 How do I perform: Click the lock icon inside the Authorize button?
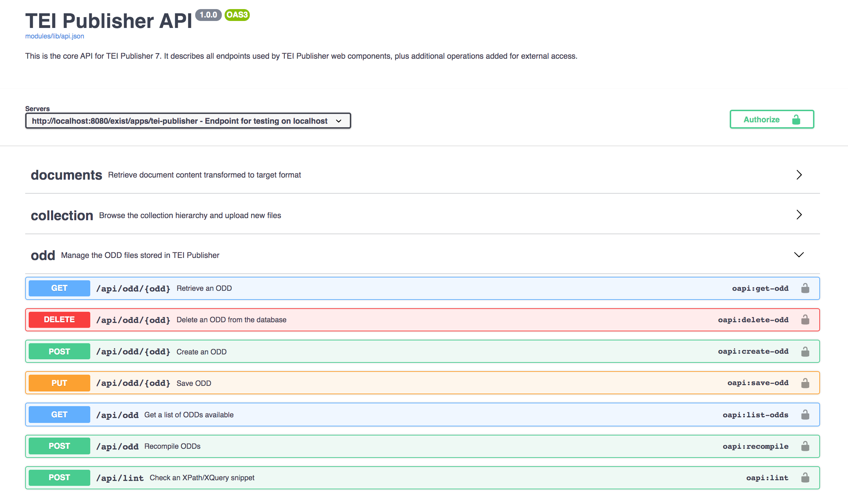pos(796,119)
